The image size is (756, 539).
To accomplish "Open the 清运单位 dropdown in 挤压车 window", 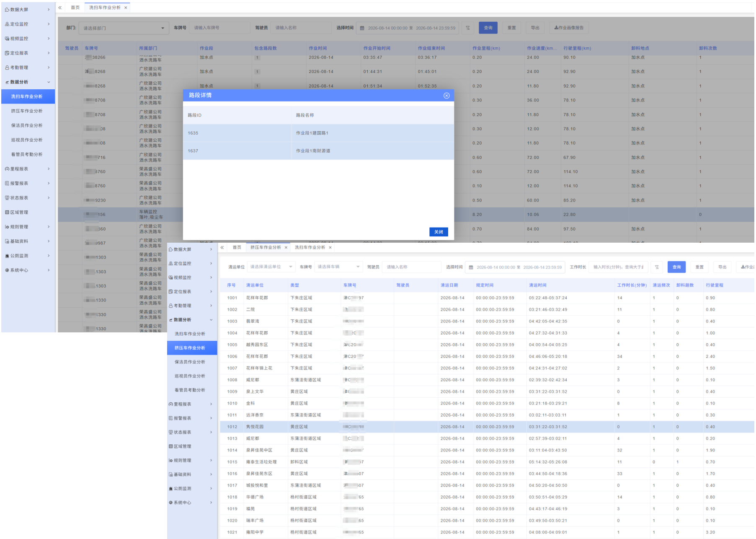I will coord(271,267).
